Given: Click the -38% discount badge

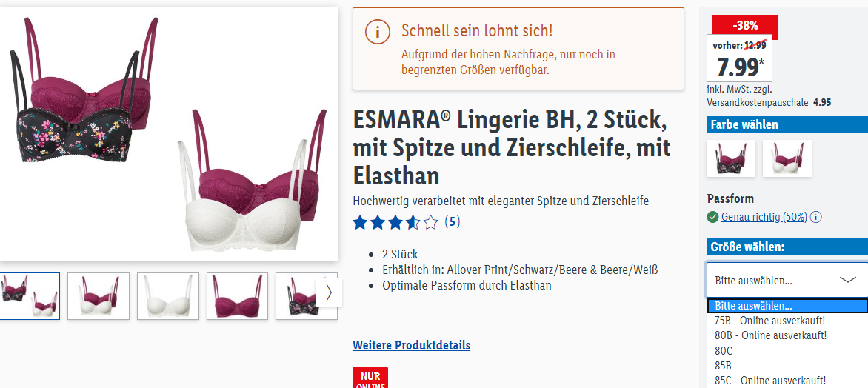Looking at the screenshot, I should click(x=745, y=25).
